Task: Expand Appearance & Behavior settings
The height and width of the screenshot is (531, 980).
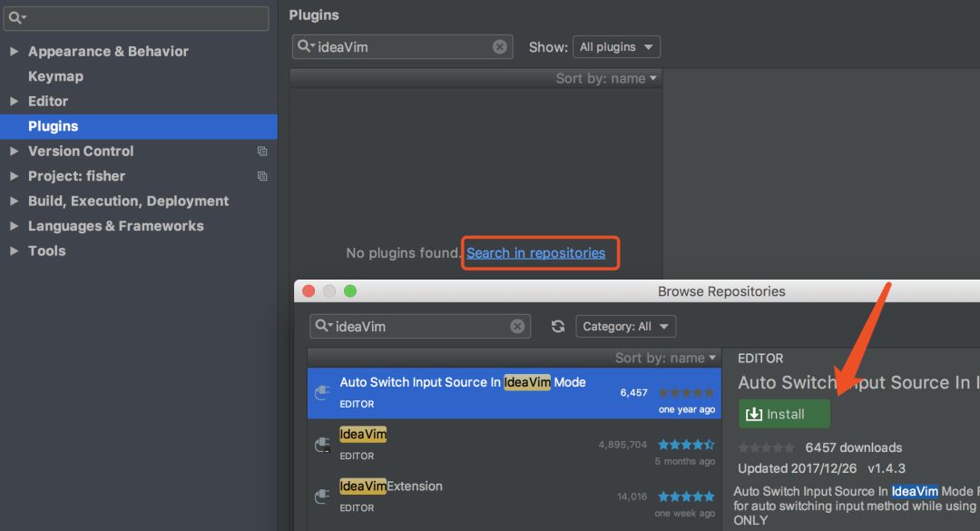Action: pyautogui.click(x=14, y=52)
